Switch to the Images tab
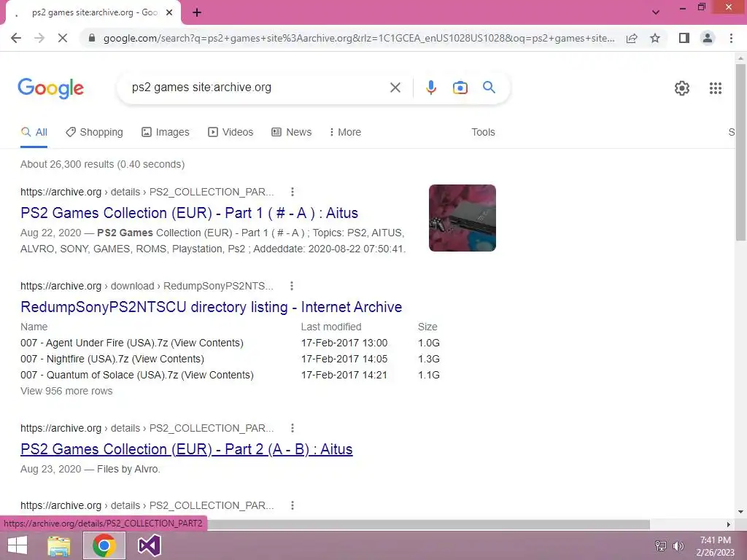The height and width of the screenshot is (560, 747). (166, 133)
